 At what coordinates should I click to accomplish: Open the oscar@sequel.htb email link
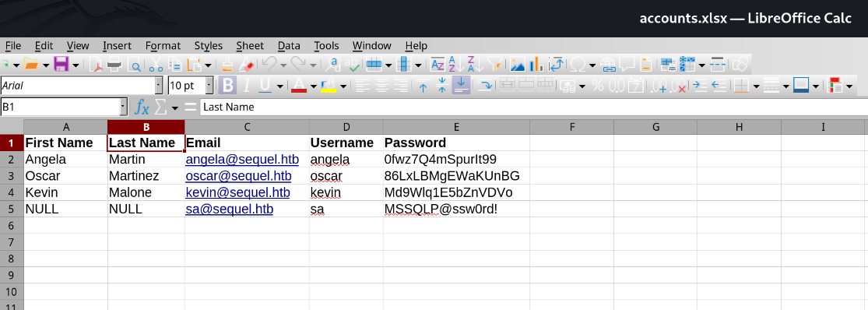tap(238, 176)
